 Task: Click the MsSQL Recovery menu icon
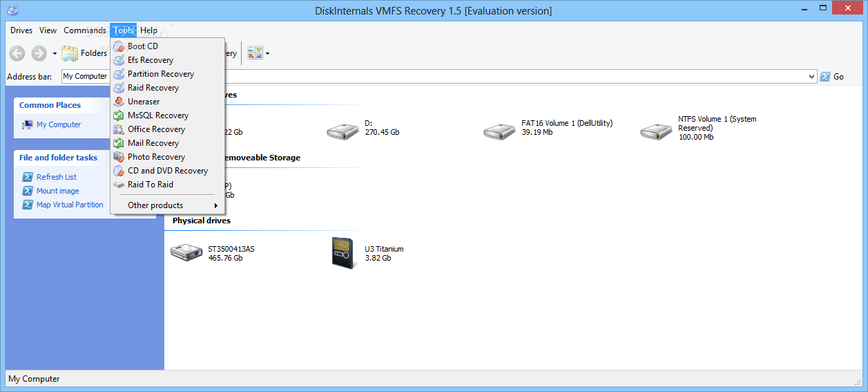(x=118, y=115)
